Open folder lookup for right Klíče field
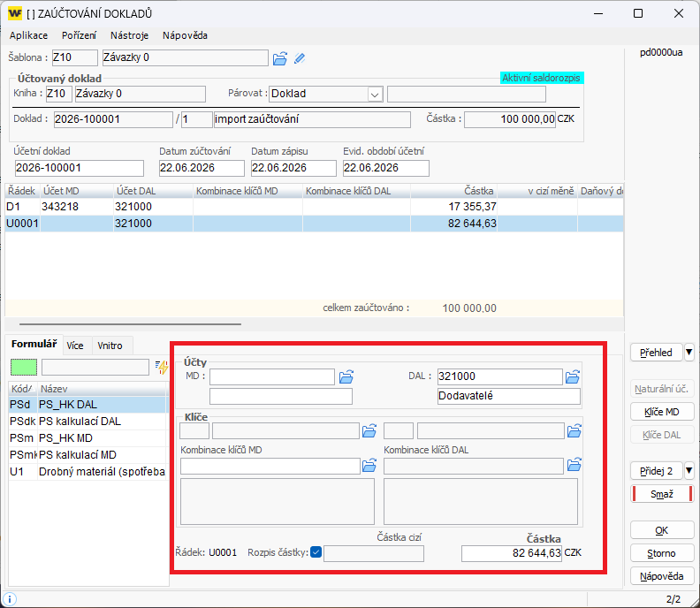The width and height of the screenshot is (700, 608). coord(574,430)
